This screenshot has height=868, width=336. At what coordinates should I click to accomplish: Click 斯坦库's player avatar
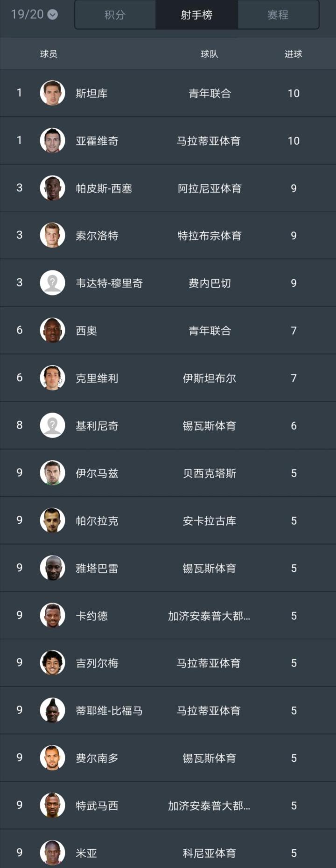(52, 93)
